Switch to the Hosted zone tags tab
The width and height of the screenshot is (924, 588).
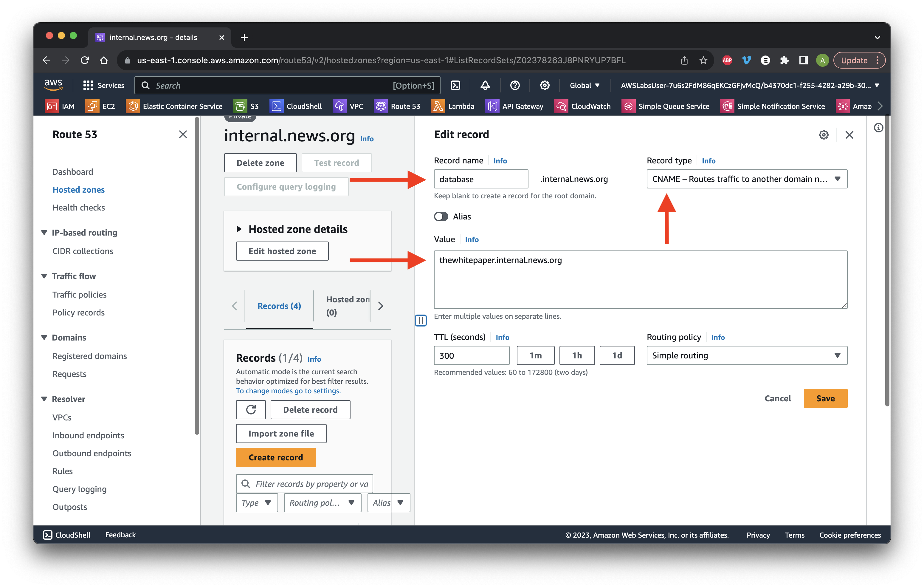pyautogui.click(x=348, y=306)
